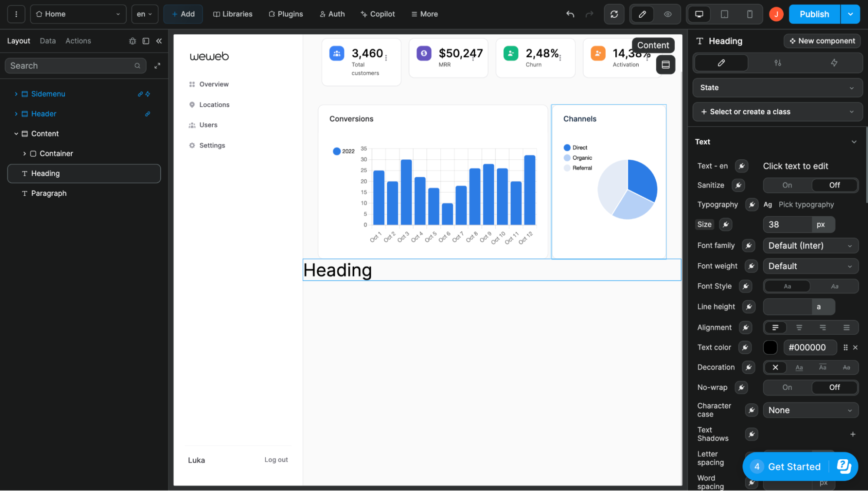Click the refresh preview icon
The image size is (868, 491).
(614, 14)
